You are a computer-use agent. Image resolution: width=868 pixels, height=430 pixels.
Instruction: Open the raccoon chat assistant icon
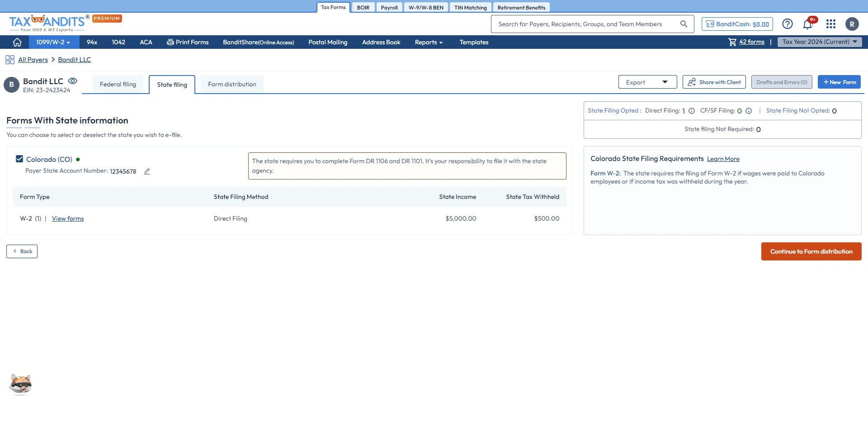pyautogui.click(x=21, y=384)
